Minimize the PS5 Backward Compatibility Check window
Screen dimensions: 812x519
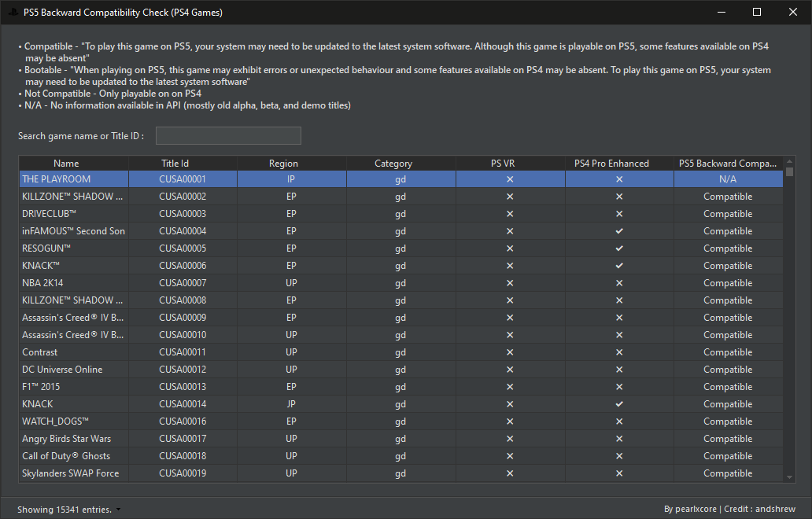721,12
